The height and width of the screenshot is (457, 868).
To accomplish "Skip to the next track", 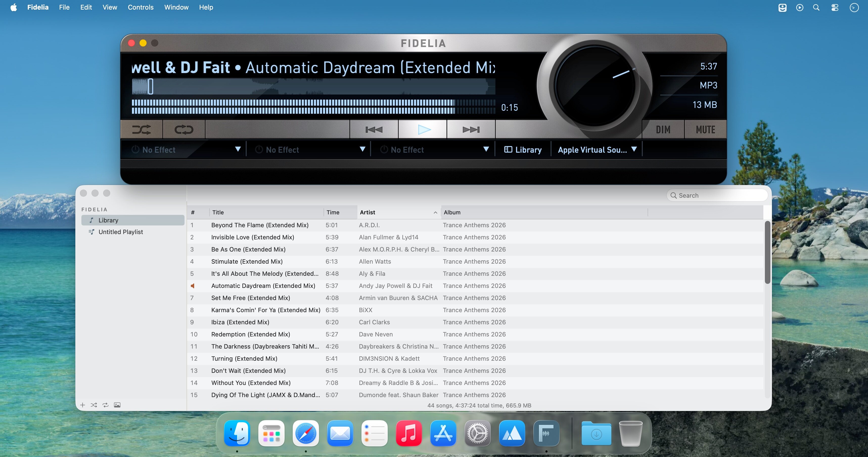I will click(x=471, y=129).
